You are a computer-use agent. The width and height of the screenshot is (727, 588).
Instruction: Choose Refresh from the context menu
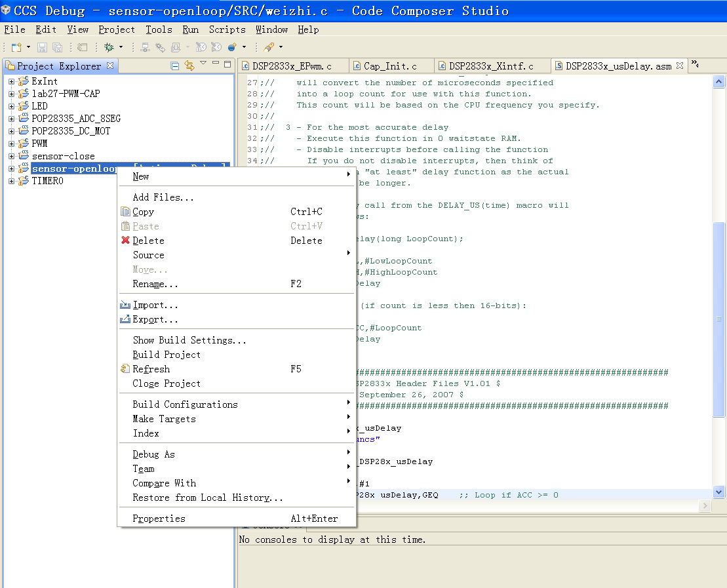[237, 369]
